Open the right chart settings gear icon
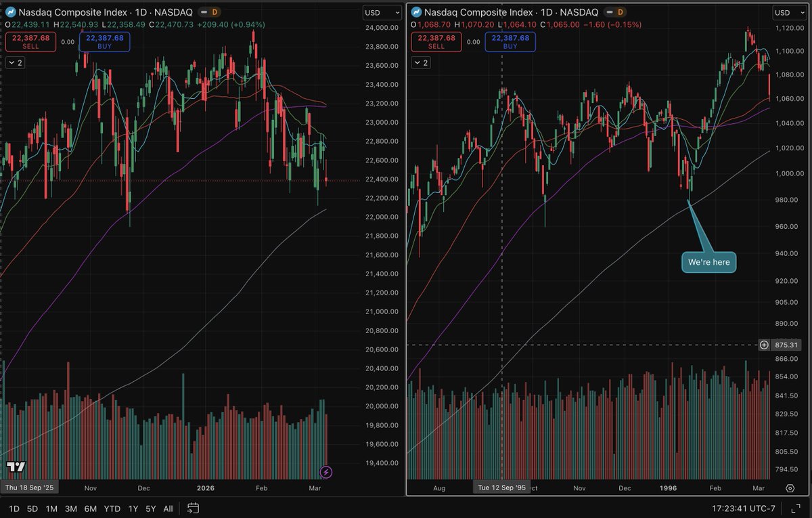Screen dimensions: 812x518 coord(790,488)
